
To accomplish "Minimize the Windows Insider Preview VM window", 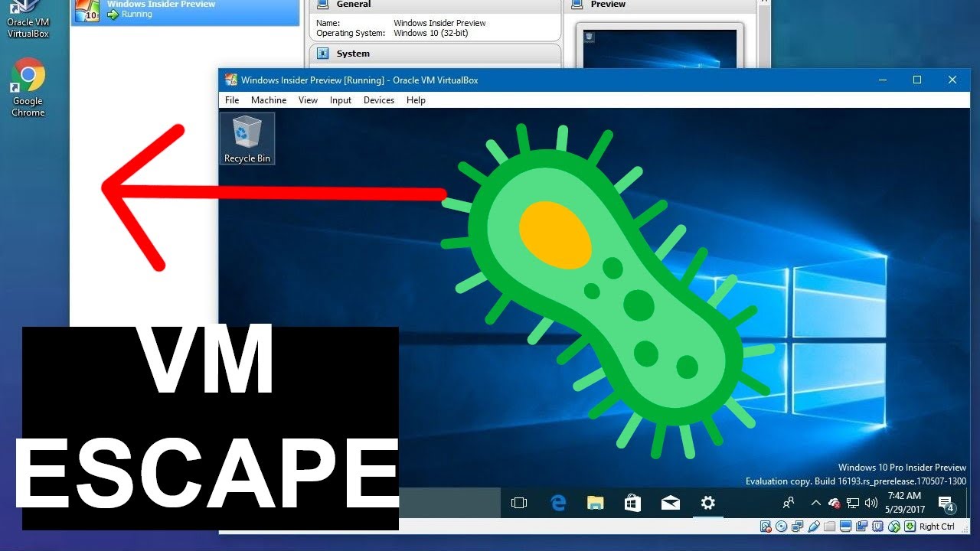I will (x=883, y=80).
